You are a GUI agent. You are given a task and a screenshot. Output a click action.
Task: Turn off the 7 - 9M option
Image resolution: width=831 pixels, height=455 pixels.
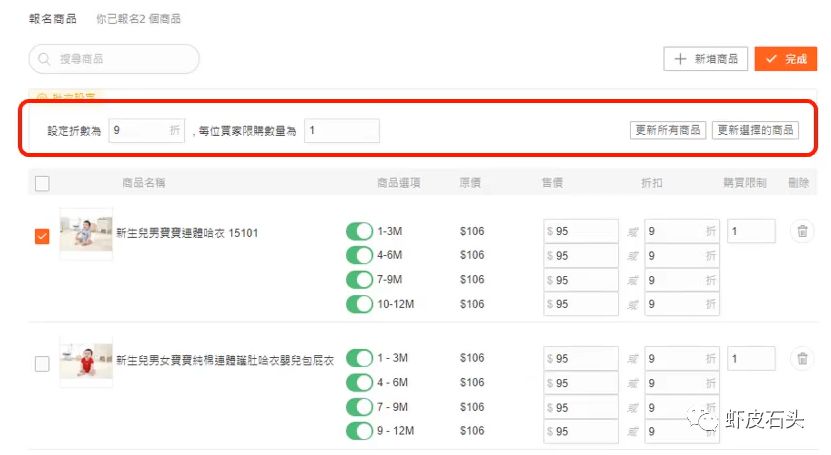pyautogui.click(x=359, y=407)
